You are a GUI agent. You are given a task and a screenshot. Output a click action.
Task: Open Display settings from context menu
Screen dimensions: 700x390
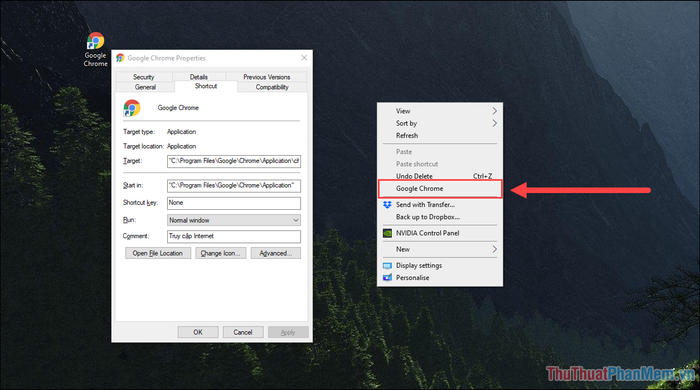440,266
